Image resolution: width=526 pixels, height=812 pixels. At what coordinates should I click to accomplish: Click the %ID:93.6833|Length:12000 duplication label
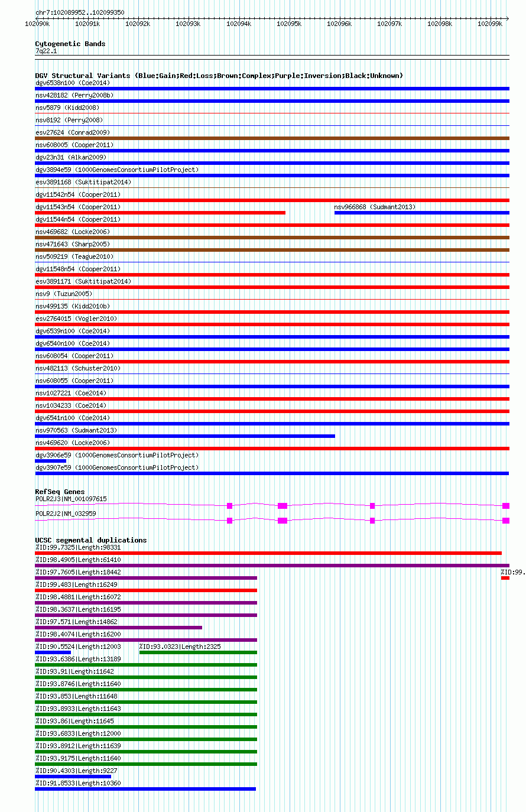click(78, 733)
